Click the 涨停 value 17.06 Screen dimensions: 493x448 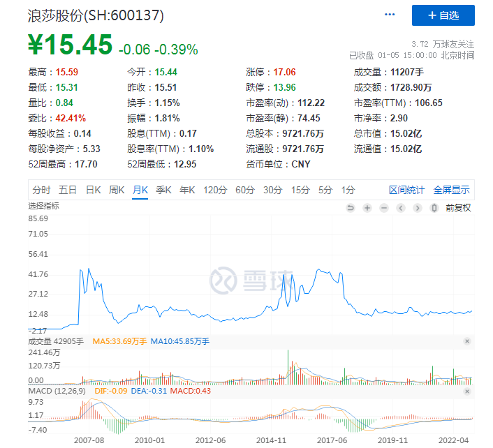click(x=284, y=73)
